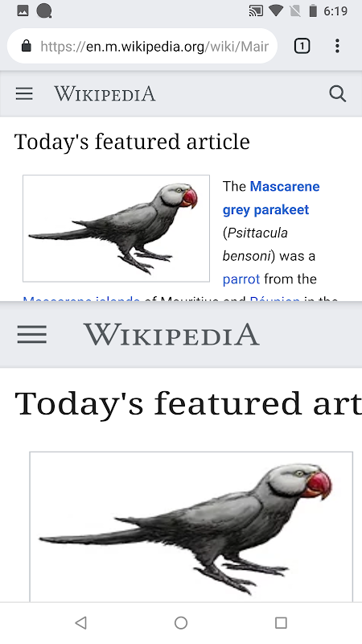The width and height of the screenshot is (362, 644).
Task: Tap the large magnified parakeet image
Action: (191, 527)
